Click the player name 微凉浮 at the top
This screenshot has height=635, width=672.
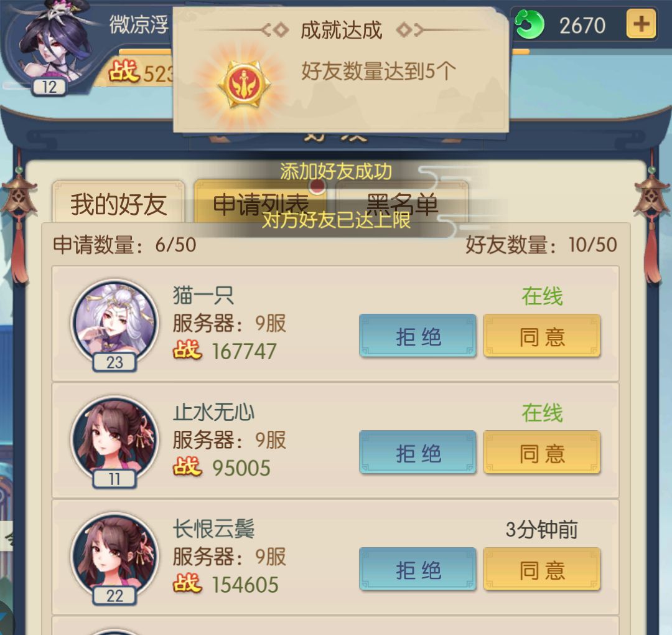tap(139, 24)
